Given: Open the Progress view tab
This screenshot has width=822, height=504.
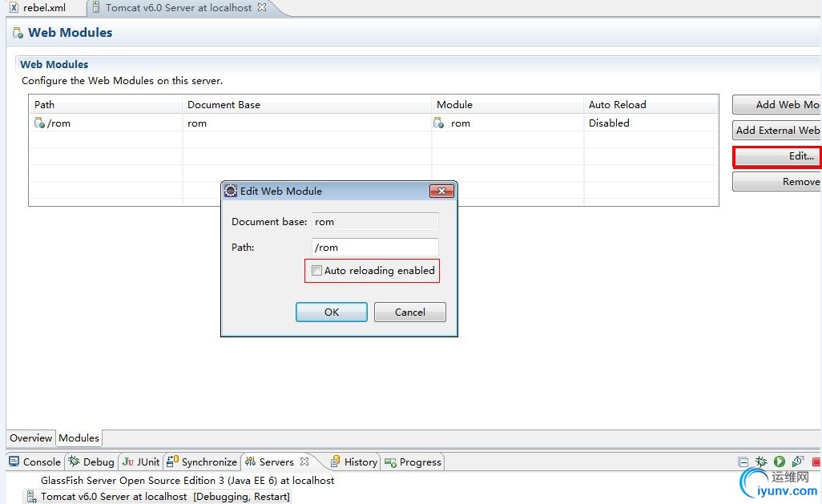Looking at the screenshot, I should (413, 462).
